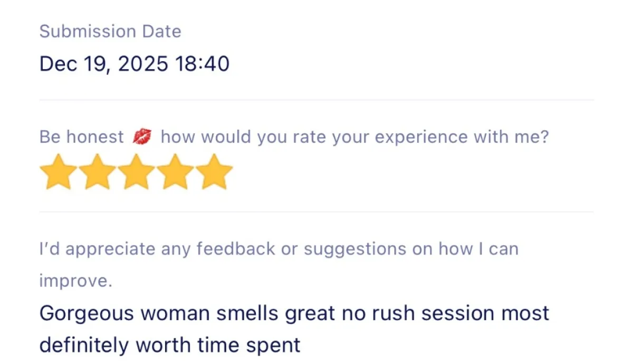Click the divider line below the star rating
Image resolution: width=633 pixels, height=364 pixels.
pos(316,212)
